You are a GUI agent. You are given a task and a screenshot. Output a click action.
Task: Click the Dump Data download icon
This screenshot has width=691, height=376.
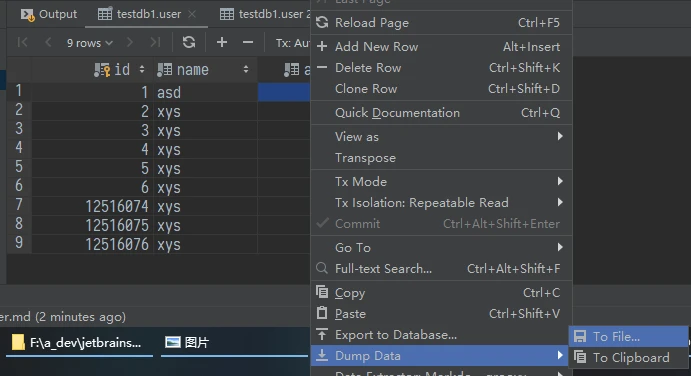(x=322, y=355)
